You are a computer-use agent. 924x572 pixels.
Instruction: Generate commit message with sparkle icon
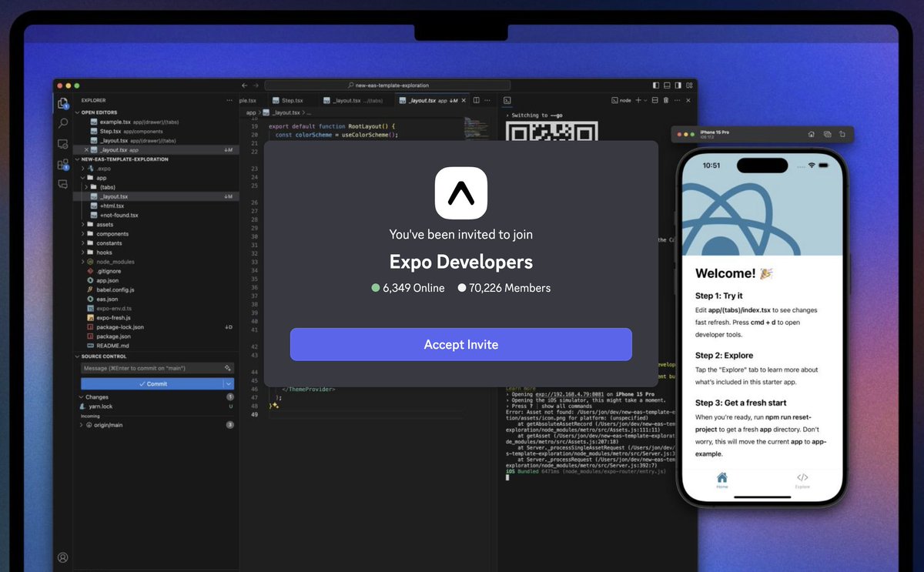228,368
